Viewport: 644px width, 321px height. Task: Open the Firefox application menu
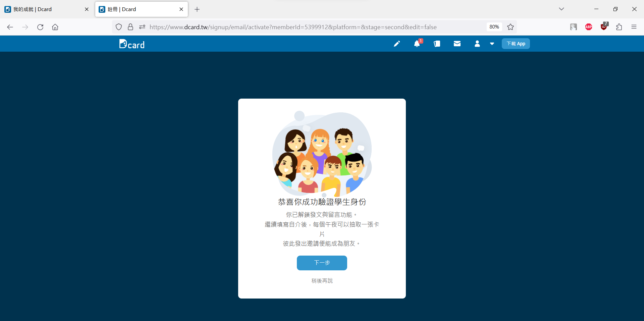tap(634, 27)
